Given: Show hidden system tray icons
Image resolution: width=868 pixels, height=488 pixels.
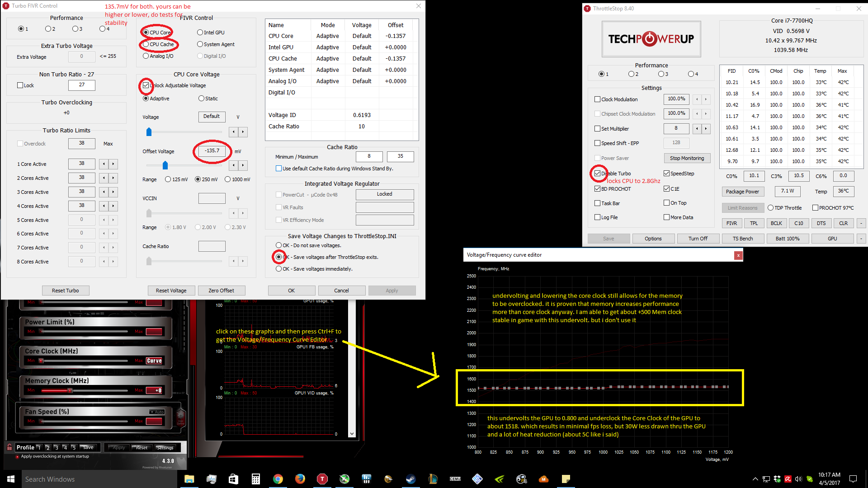Looking at the screenshot, I should (x=755, y=479).
